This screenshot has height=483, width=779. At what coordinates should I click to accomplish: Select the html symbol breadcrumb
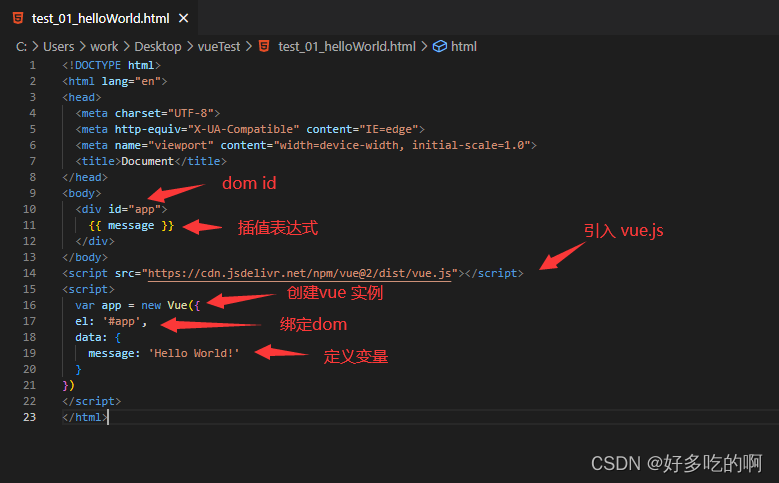tap(464, 47)
